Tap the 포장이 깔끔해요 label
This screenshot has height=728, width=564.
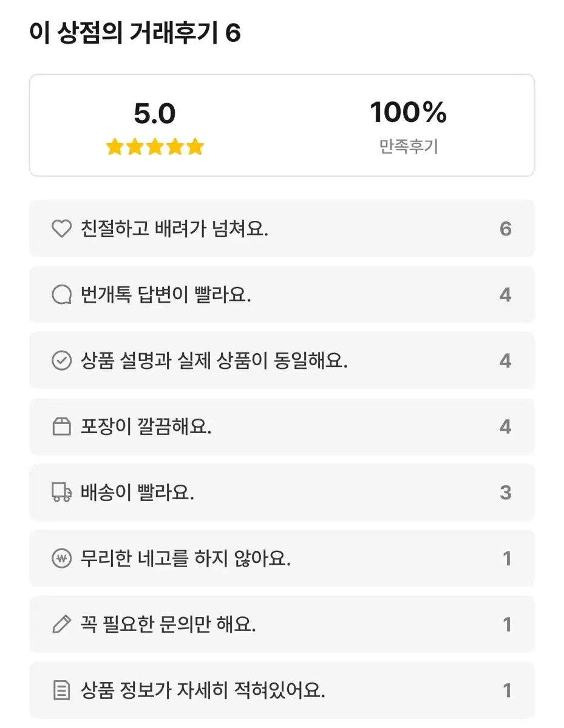(x=146, y=427)
